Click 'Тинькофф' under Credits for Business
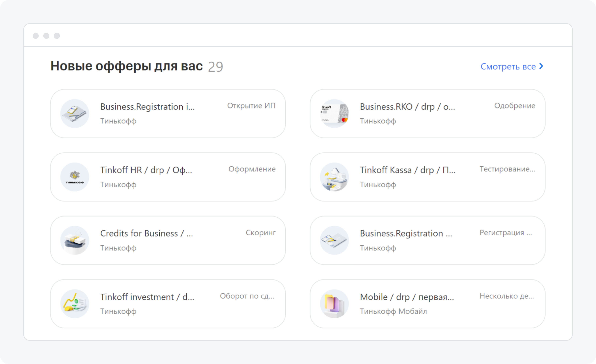This screenshot has width=596, height=364. tap(118, 248)
